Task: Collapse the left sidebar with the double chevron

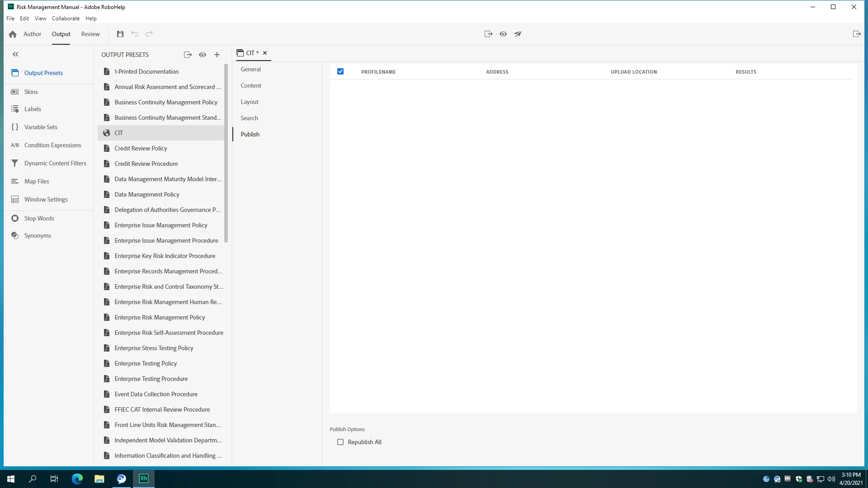Action: (x=15, y=54)
